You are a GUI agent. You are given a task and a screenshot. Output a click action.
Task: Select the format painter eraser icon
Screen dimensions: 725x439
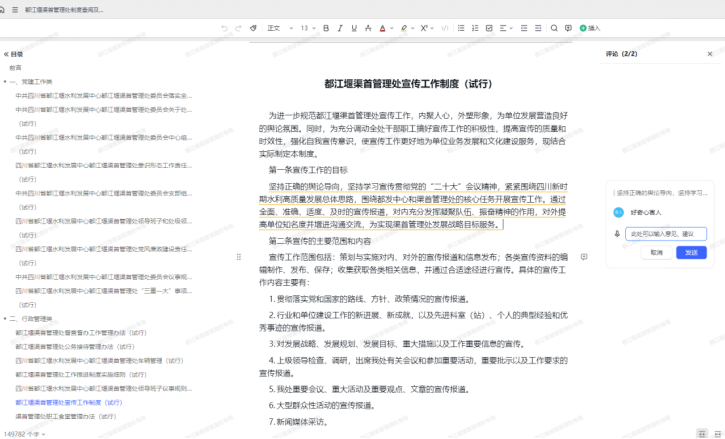253,28
